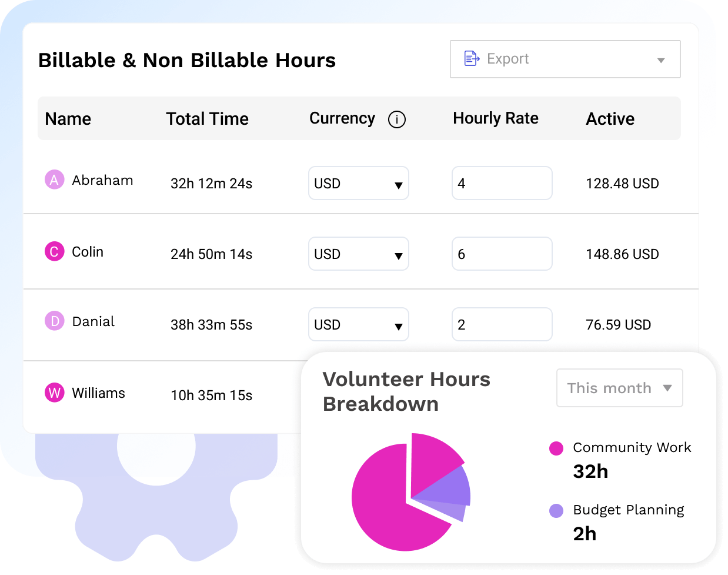Click the Volunteer Hours Breakdown heading
Image resolution: width=728 pixels, height=575 pixels.
[406, 391]
